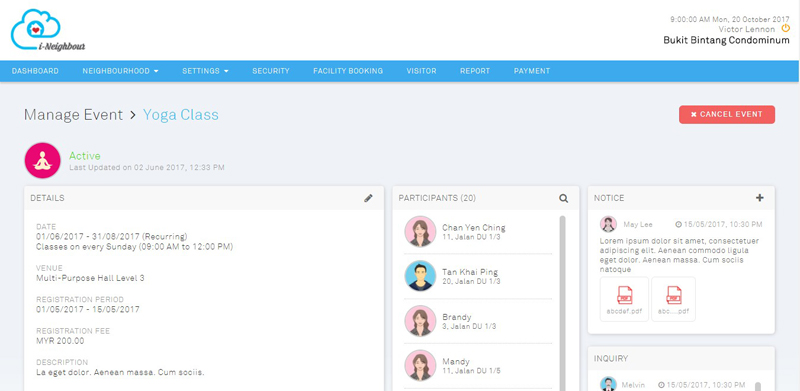Go back to Manage Event breadcrumb
The width and height of the screenshot is (800, 391).
pyautogui.click(x=73, y=114)
